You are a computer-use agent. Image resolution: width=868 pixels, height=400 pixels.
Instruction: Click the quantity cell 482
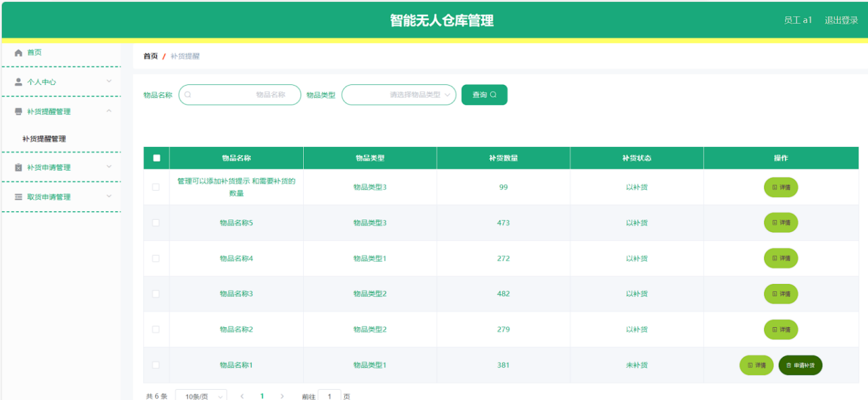(504, 294)
